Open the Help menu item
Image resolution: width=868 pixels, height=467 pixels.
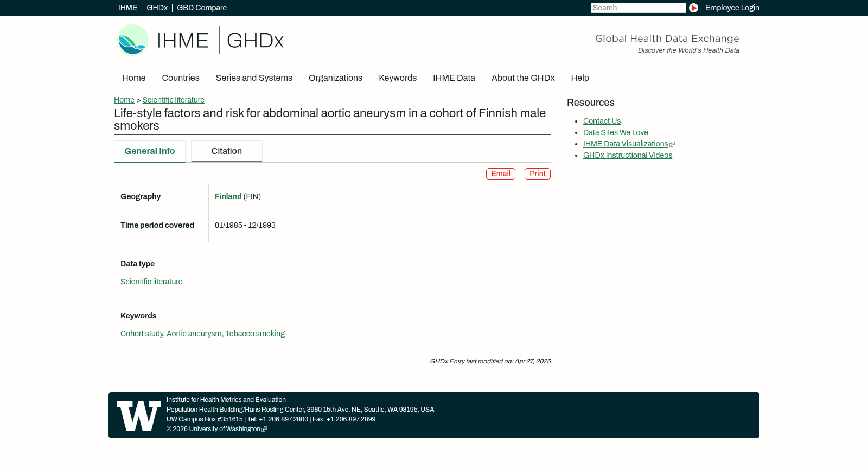coord(580,78)
